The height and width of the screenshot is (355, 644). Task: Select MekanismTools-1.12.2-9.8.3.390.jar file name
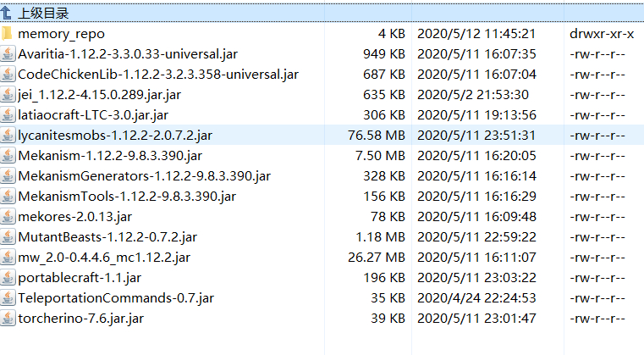tap(127, 197)
